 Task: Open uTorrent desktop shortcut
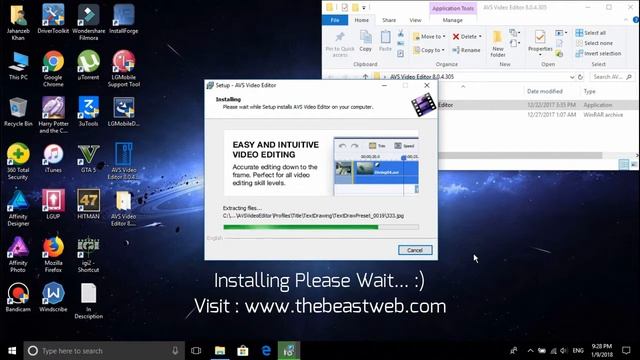coord(89,66)
